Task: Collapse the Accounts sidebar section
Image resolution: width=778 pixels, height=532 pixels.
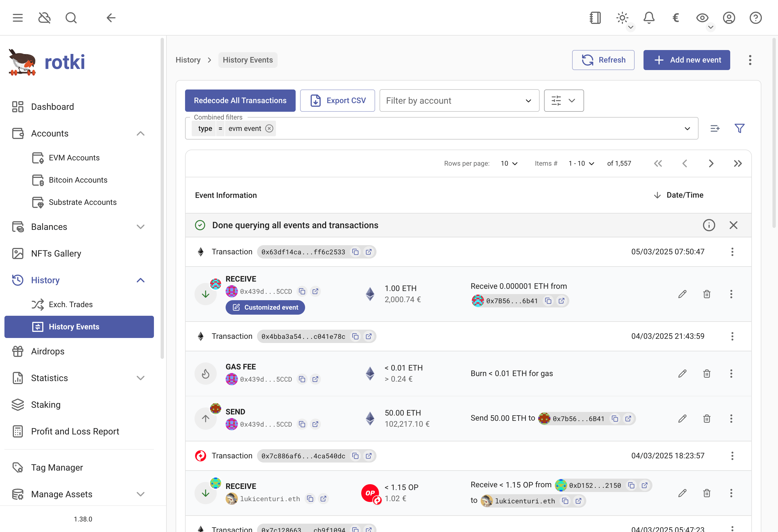Action: click(141, 134)
